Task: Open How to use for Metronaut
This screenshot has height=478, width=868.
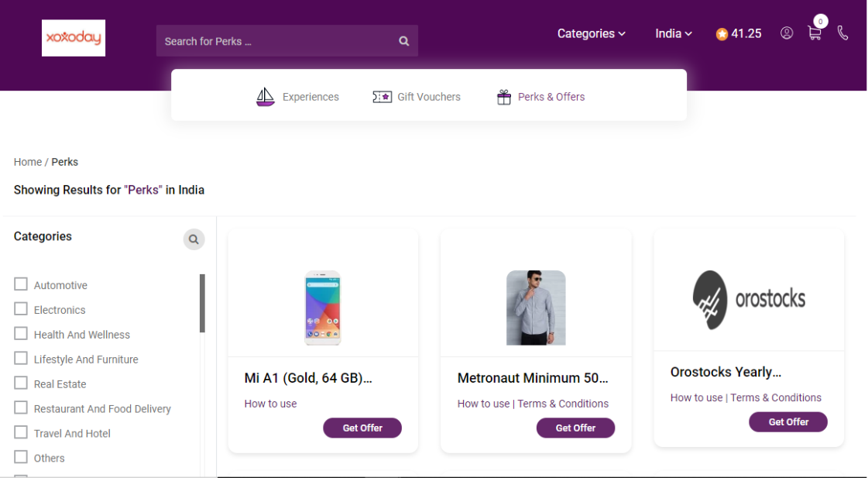Action: [x=483, y=404]
